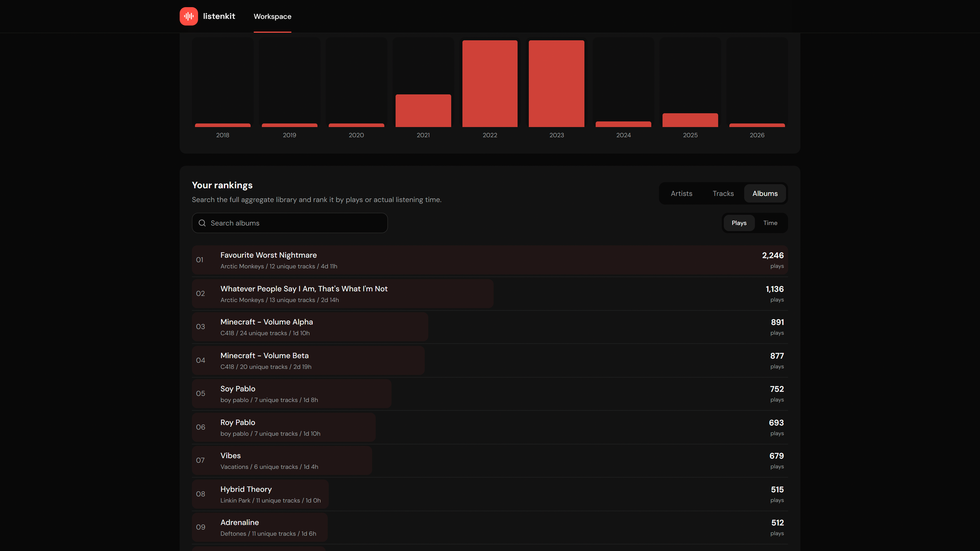
Task: Open the Minecraft - Volume Alpha album row
Action: 490,327
